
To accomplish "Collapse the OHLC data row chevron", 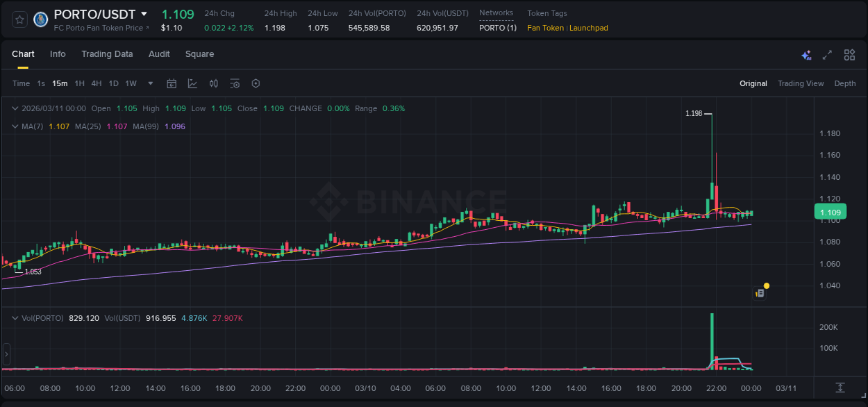I will pos(15,108).
